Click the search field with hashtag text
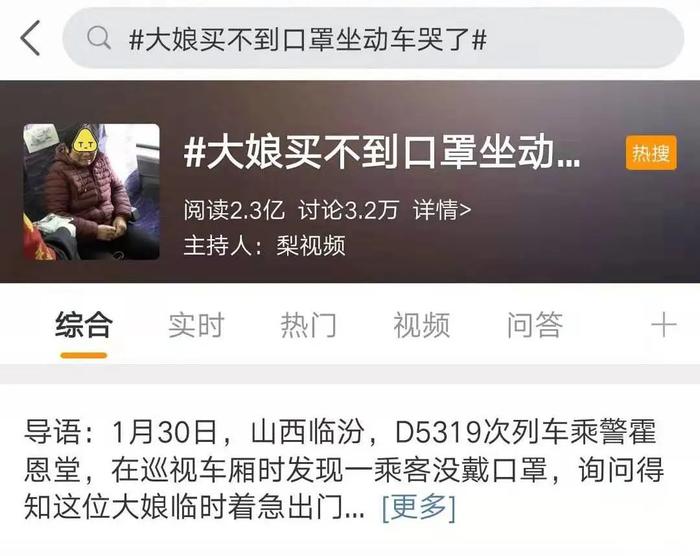Viewport: 700px width, 556px height. (373, 38)
